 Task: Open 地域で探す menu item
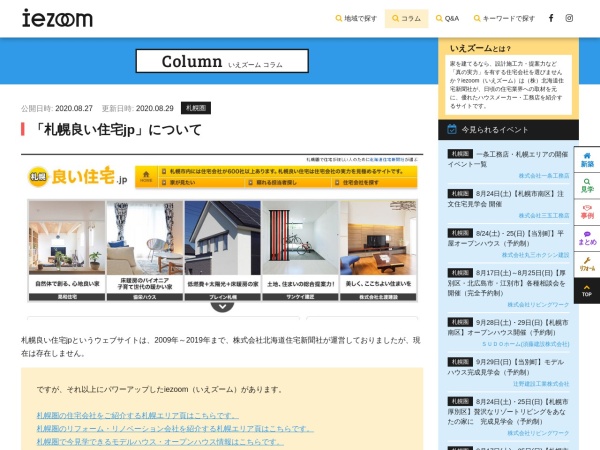pos(356,18)
